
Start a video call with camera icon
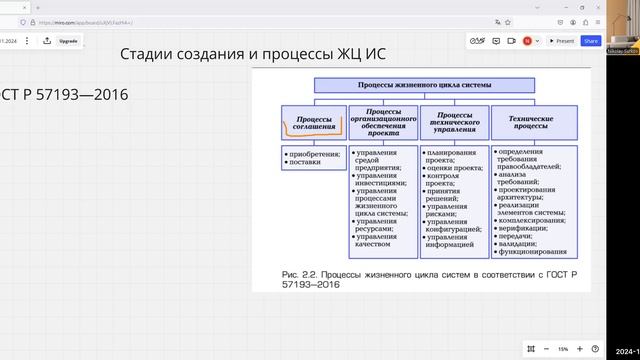pyautogui.click(x=511, y=41)
